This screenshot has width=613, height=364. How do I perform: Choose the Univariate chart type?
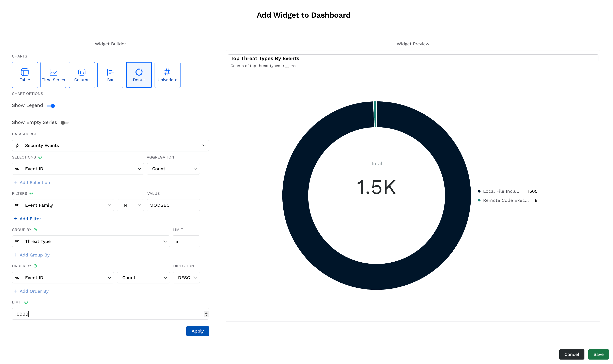[167, 75]
